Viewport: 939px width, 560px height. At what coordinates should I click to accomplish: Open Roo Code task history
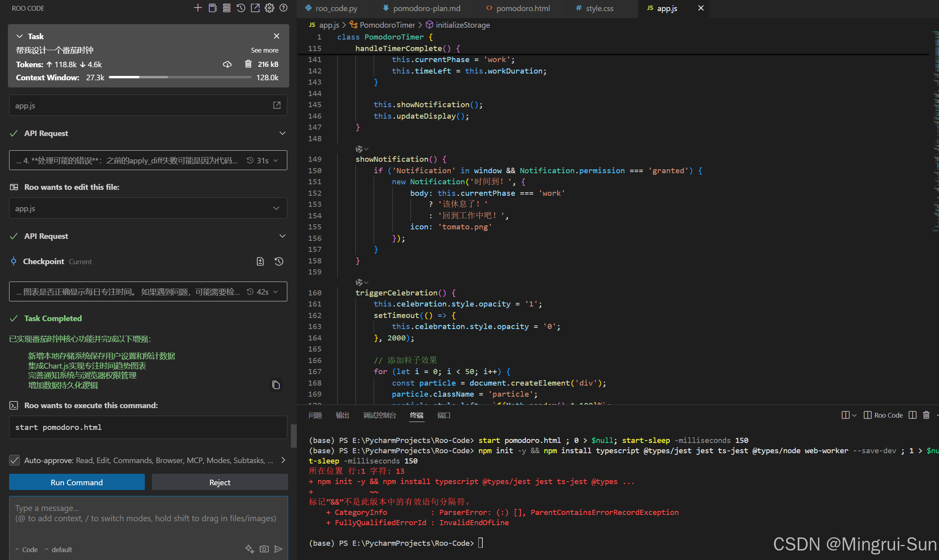click(241, 8)
